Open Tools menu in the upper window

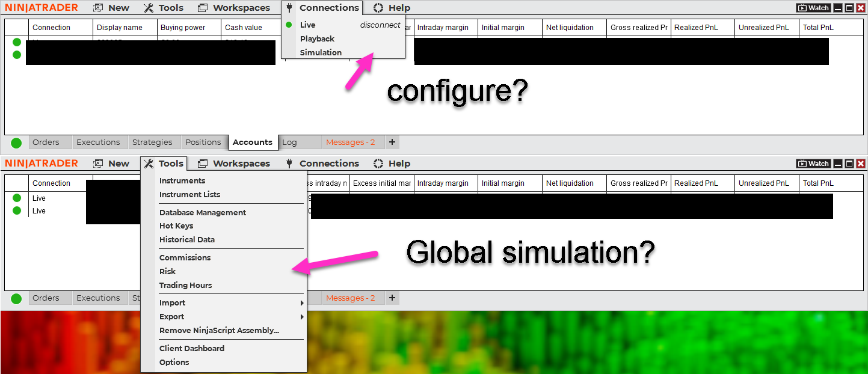pyautogui.click(x=164, y=8)
